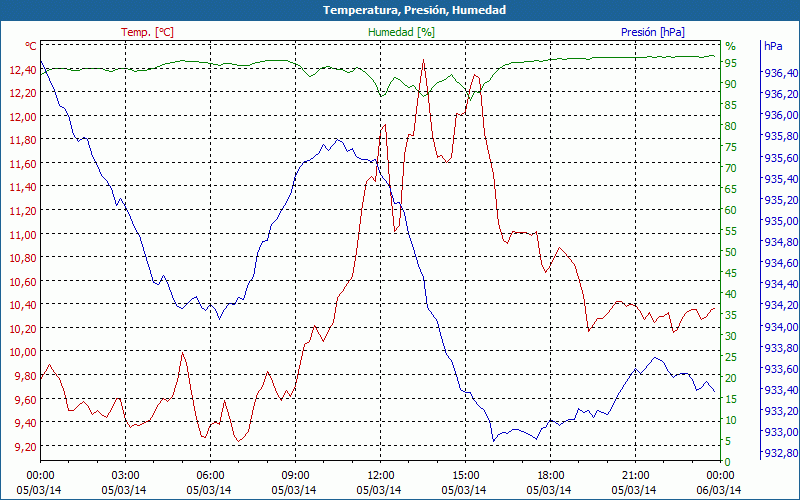Click humidity axis value 80
This screenshot has height=500, width=800.
(x=731, y=126)
